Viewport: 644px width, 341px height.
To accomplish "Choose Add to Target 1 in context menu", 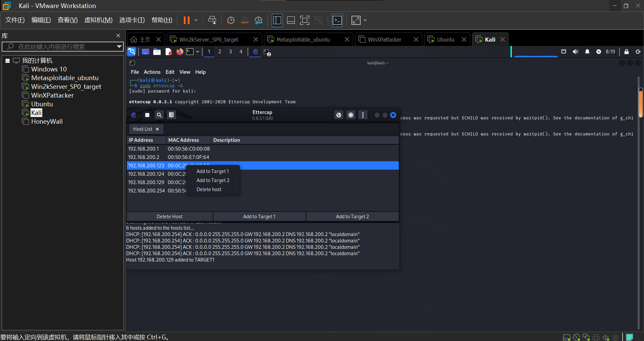I will pos(213,171).
